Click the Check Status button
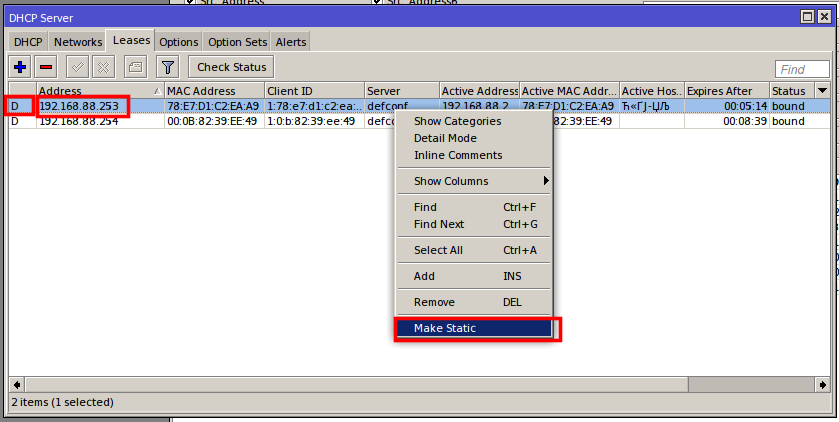The image size is (839, 422). point(231,67)
